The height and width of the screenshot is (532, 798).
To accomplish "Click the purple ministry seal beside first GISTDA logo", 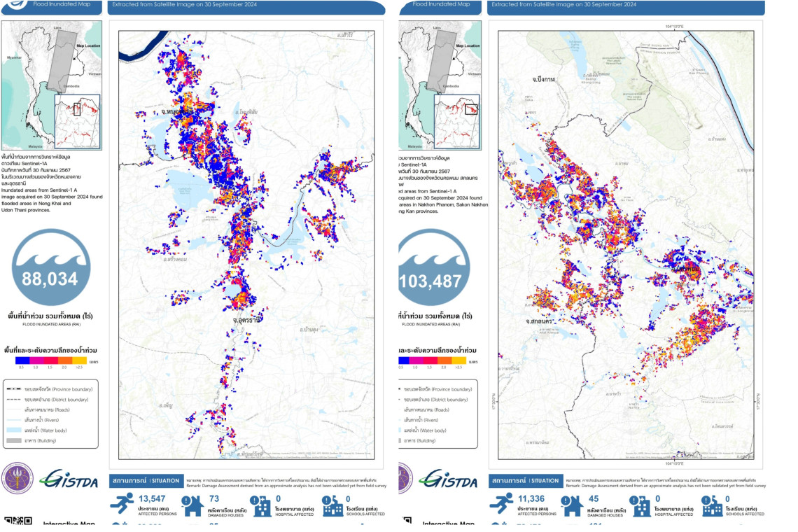I will click(18, 479).
